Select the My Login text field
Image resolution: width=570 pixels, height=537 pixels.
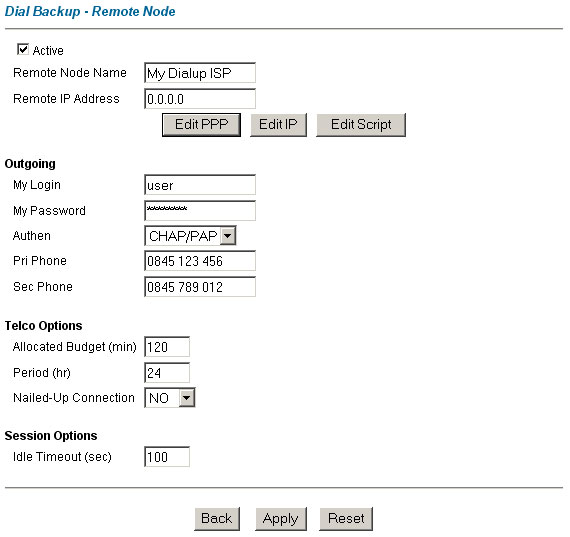click(200, 185)
